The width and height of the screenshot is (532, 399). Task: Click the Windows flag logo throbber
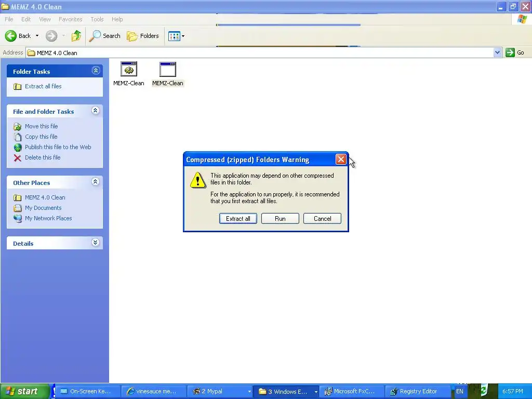[x=522, y=19]
